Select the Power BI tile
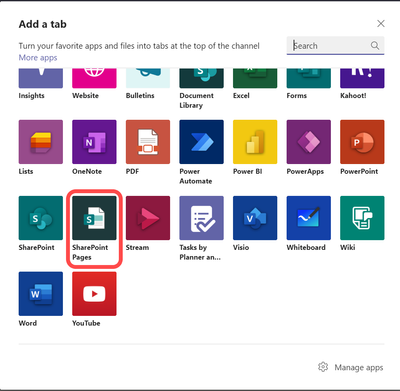Viewport: 400px width, 391px height. tap(255, 142)
